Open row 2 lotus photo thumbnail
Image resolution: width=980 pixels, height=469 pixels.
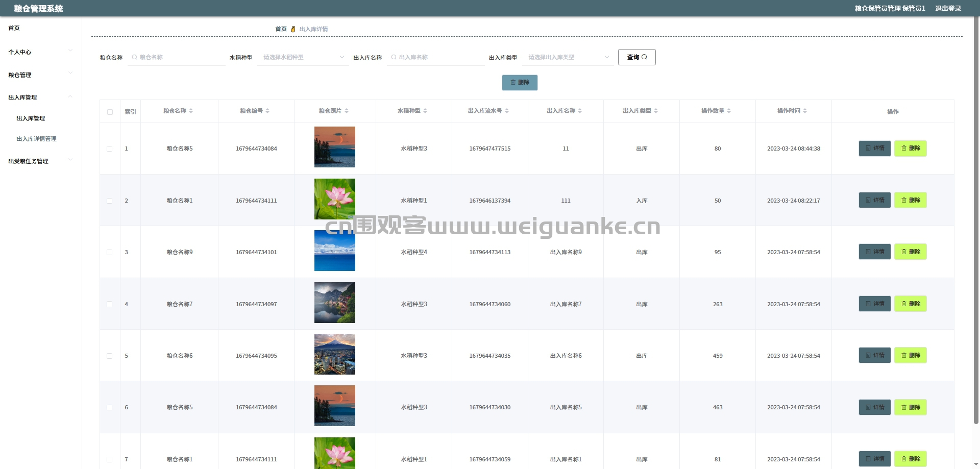click(335, 199)
